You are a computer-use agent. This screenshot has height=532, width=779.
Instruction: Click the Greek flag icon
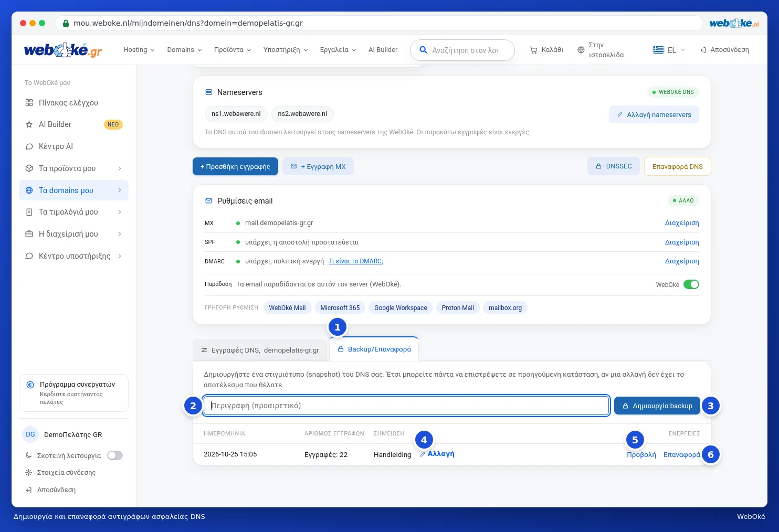point(658,50)
